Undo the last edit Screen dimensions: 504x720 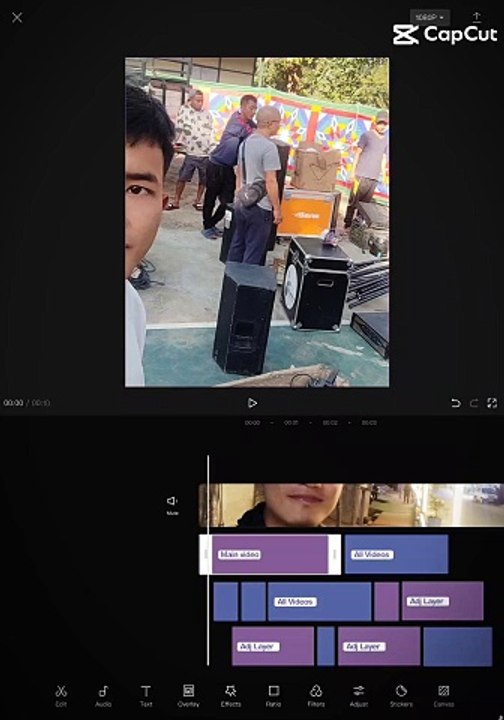[x=455, y=403]
